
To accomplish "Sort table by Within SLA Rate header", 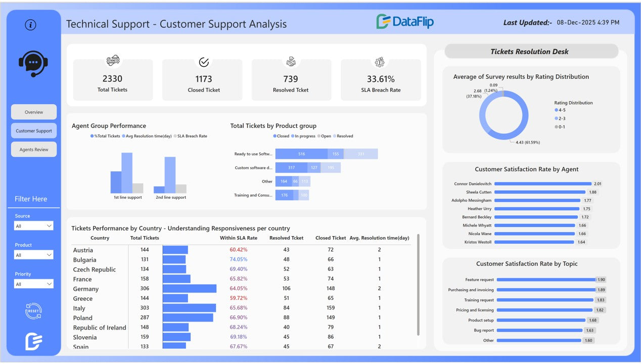I will [238, 238].
